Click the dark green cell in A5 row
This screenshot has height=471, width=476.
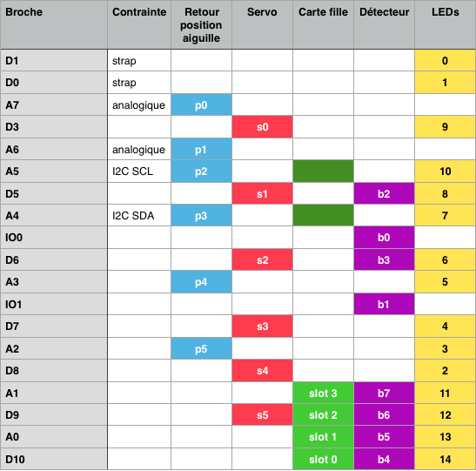(323, 172)
